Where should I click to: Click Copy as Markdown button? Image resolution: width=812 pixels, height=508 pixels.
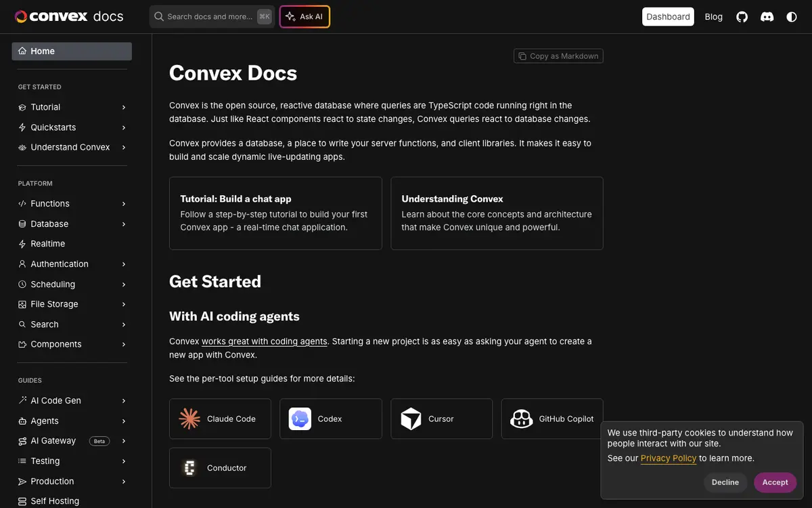pyautogui.click(x=558, y=56)
